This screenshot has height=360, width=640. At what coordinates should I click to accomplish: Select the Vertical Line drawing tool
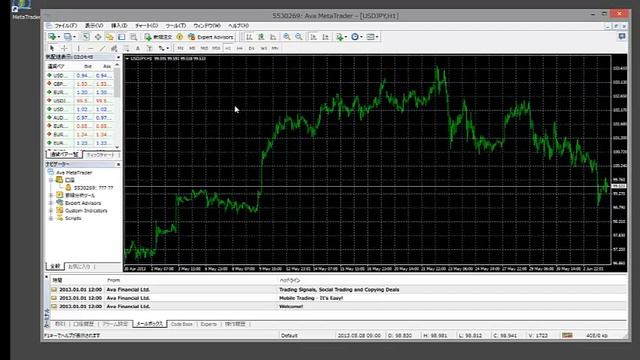[79, 48]
